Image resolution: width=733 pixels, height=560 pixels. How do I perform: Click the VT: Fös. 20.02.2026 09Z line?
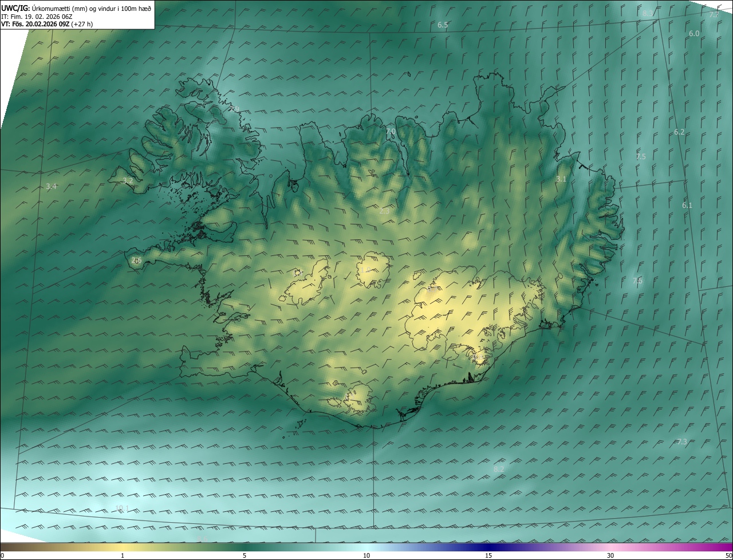coord(47,24)
